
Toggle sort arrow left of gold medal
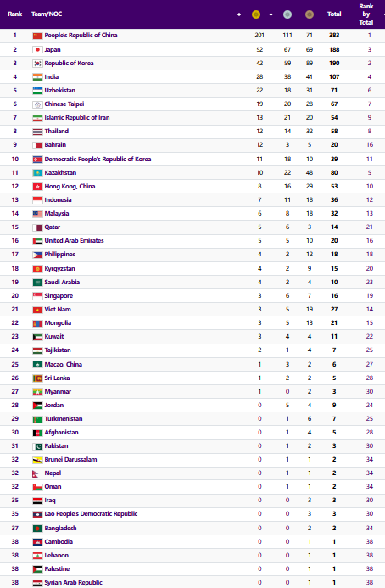click(x=239, y=14)
